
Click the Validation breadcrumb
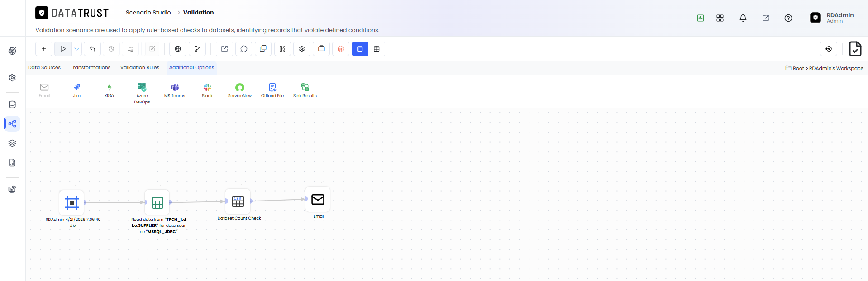198,13
